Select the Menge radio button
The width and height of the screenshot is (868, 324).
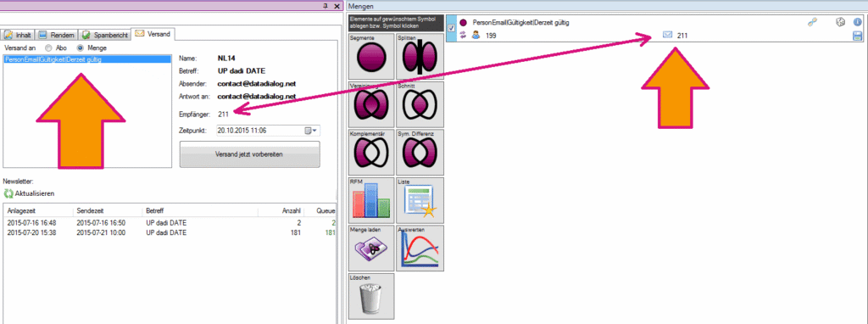click(x=81, y=48)
